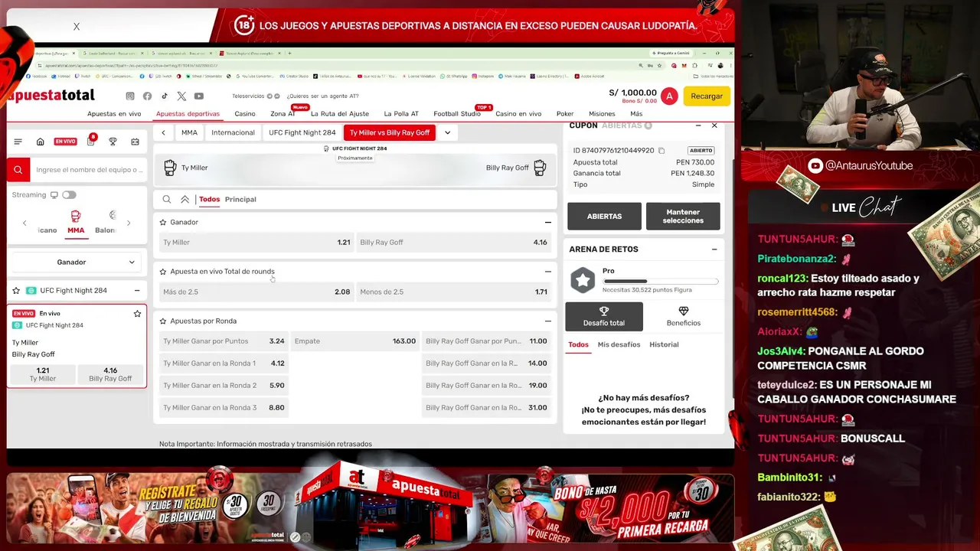Select Ty Miller Ganar en la Ronda 1
Screen dimensions: 980x551
click(x=224, y=364)
